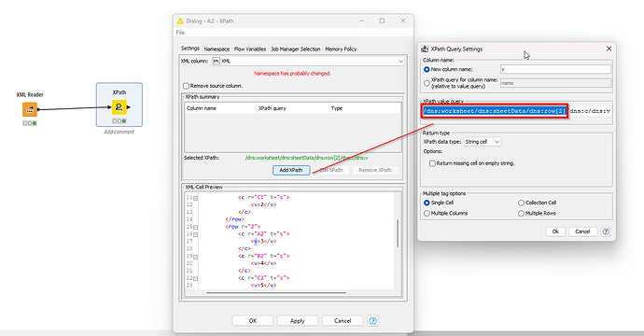
Task: Select the XPath node icon
Action: click(119, 107)
